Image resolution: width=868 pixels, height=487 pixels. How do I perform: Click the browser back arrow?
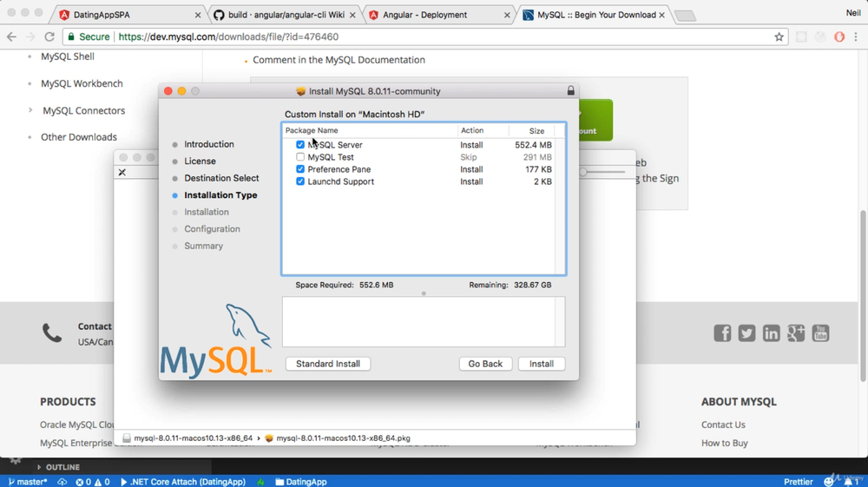(11, 36)
